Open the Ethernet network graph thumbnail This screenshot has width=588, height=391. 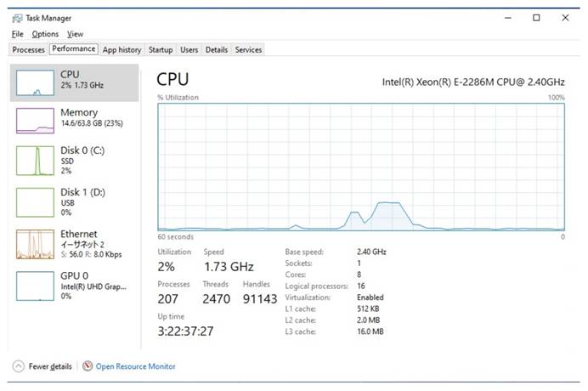[35, 244]
